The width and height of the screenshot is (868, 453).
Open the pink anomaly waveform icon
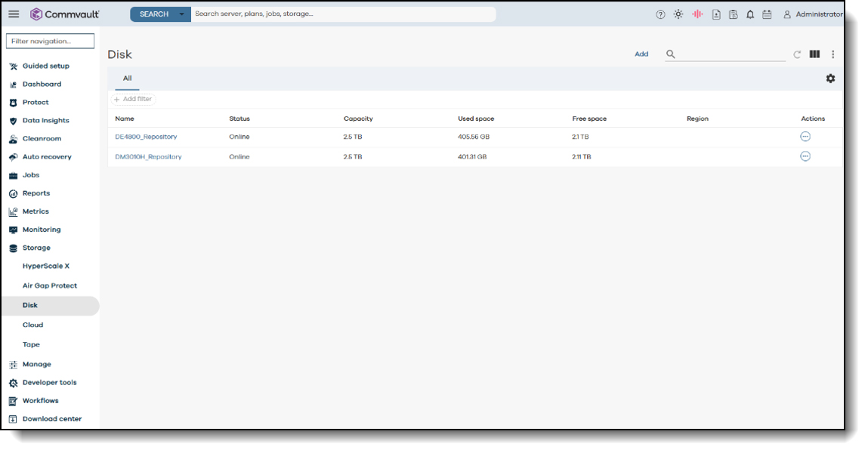(x=697, y=14)
